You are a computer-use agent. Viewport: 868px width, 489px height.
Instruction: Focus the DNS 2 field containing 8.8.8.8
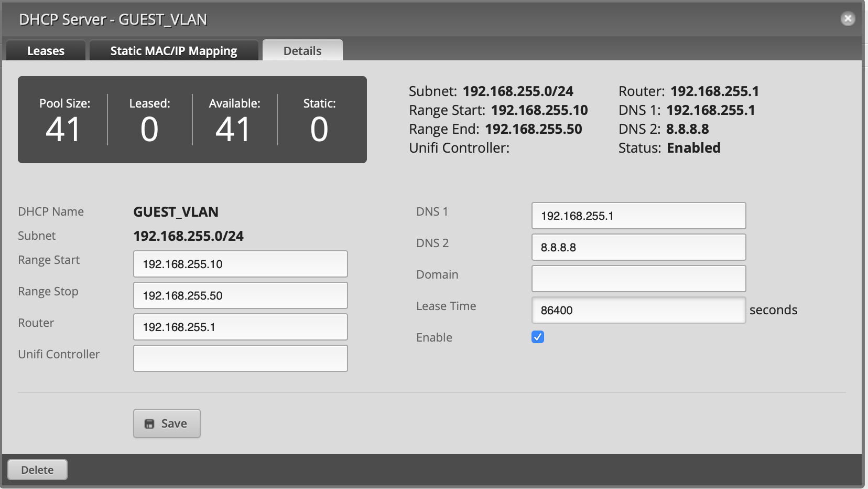point(638,247)
